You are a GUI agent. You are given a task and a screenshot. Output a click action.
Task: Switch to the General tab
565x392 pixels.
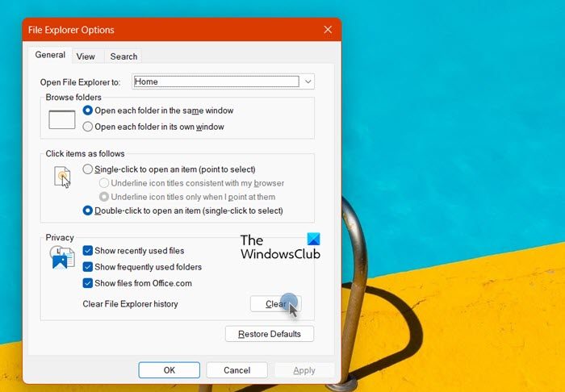tap(50, 55)
